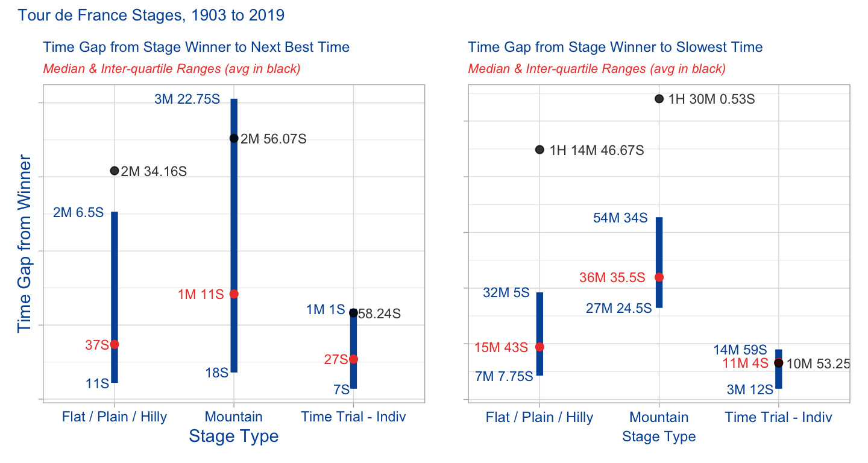Click the 3M 22.75S upper quartile label

187,100
